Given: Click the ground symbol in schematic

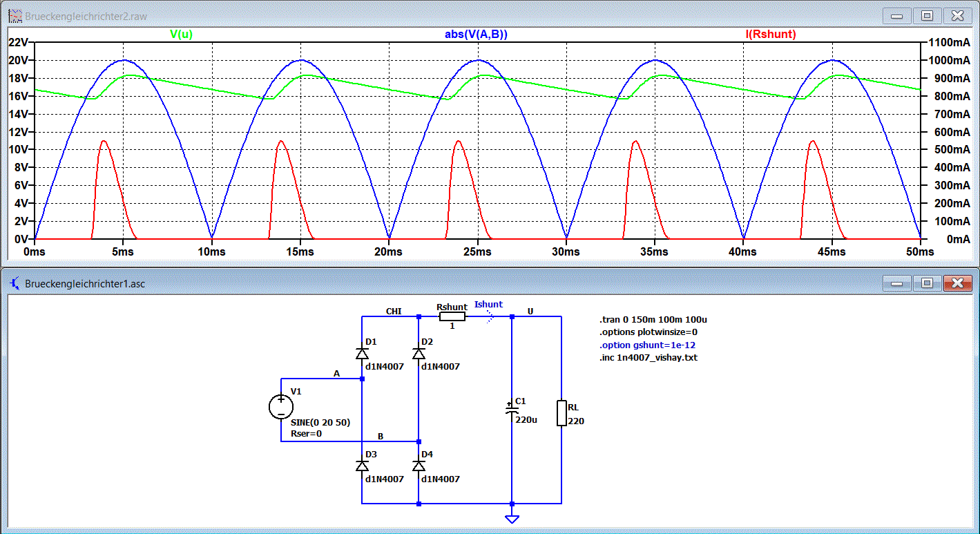Looking at the screenshot, I should (x=512, y=518).
